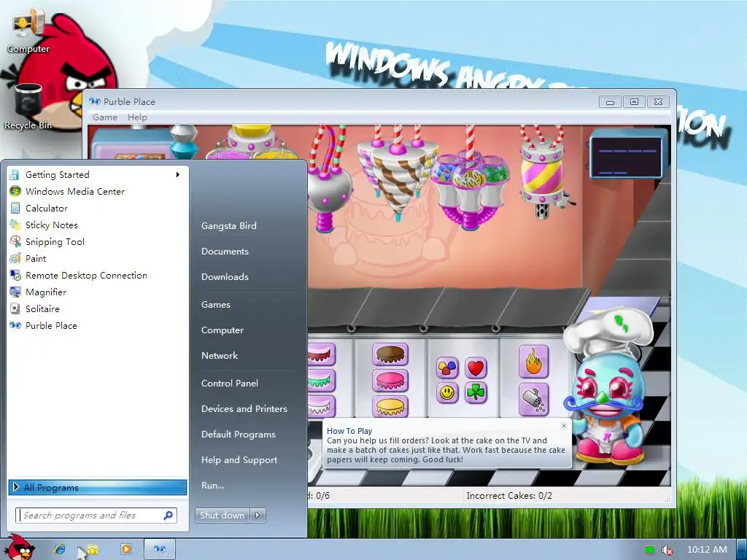Click the Angry Bird Start button
This screenshot has width=747, height=560.
click(20, 548)
